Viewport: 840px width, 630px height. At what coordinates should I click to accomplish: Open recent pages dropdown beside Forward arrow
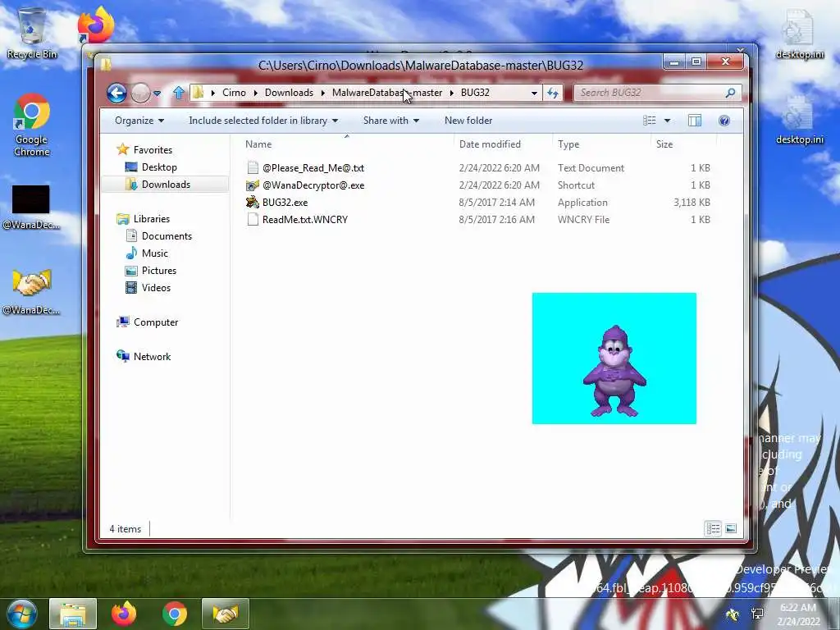[x=157, y=94]
